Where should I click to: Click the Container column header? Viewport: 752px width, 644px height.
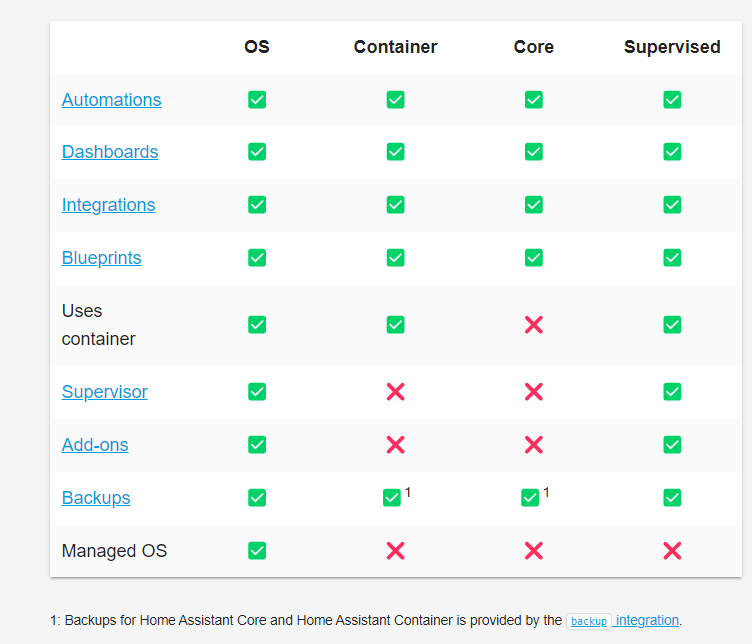coord(395,47)
